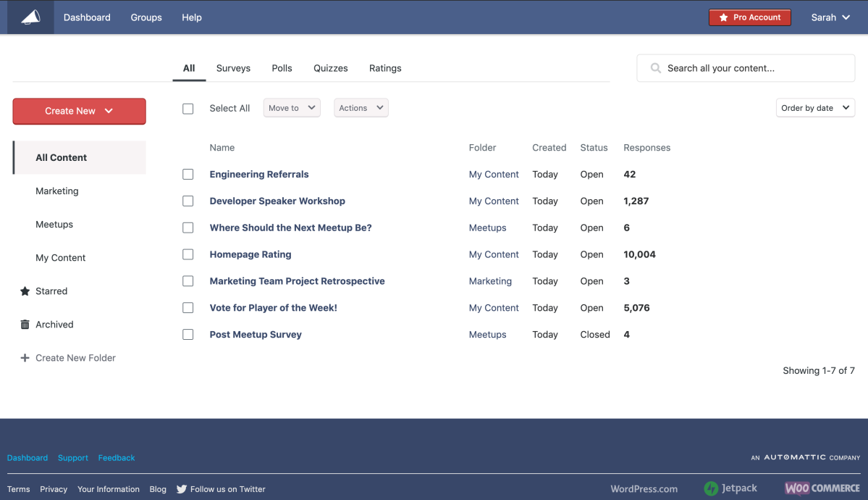Click the Pro Account button
Screen dimensions: 868x500
point(749,17)
